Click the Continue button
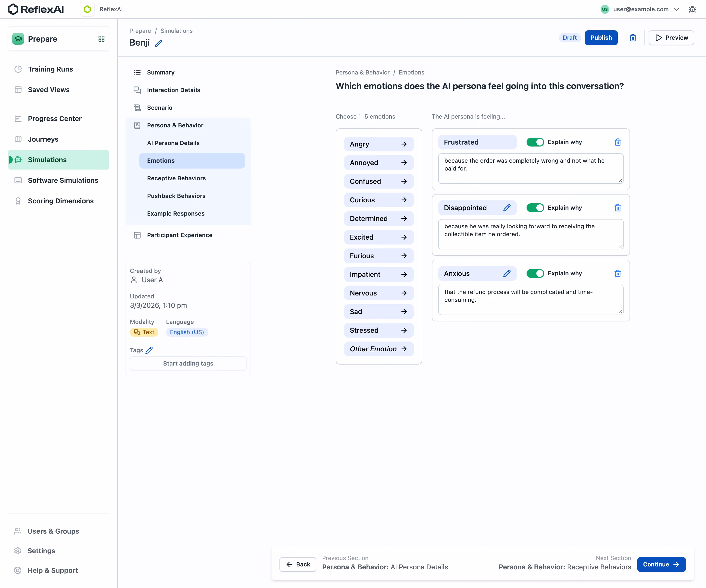Image resolution: width=706 pixels, height=588 pixels. [x=661, y=564]
